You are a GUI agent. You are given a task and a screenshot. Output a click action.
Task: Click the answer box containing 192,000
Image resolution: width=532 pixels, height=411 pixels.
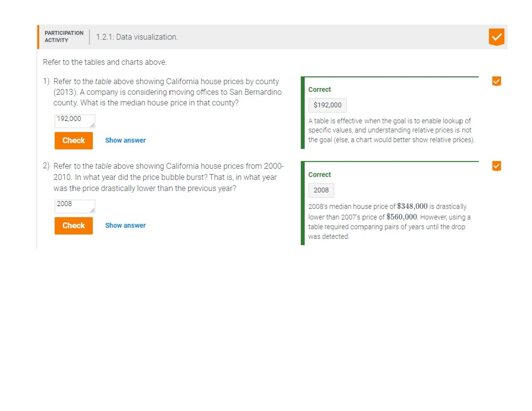74,121
